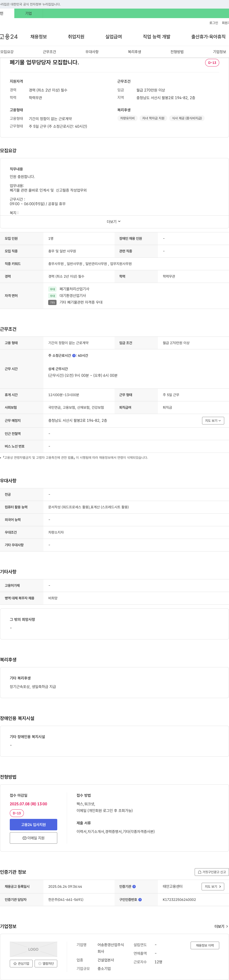Expand 직무내용 with the 더보기 button
229x980 pixels.
click(x=114, y=221)
